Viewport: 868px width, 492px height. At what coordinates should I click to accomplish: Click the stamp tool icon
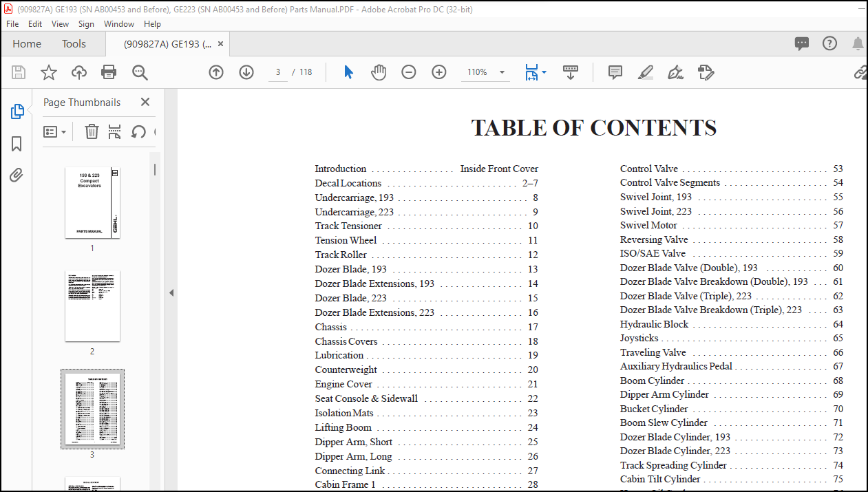[x=706, y=72]
